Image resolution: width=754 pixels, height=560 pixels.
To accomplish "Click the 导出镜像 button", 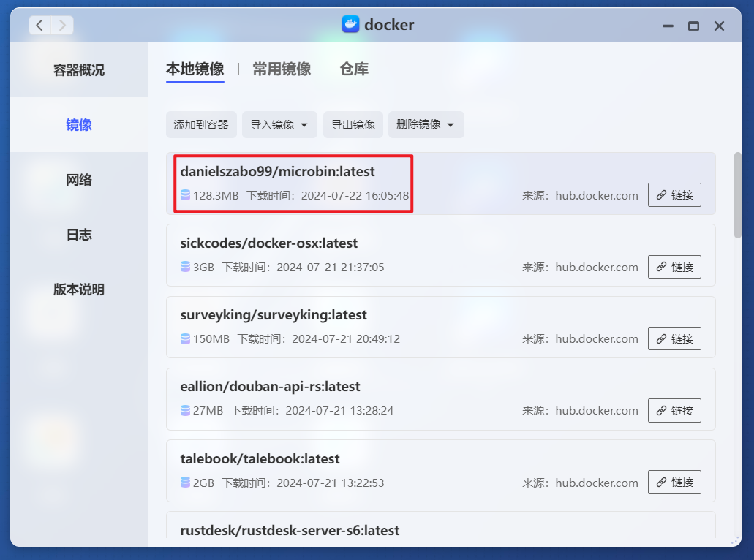I will 353,124.
